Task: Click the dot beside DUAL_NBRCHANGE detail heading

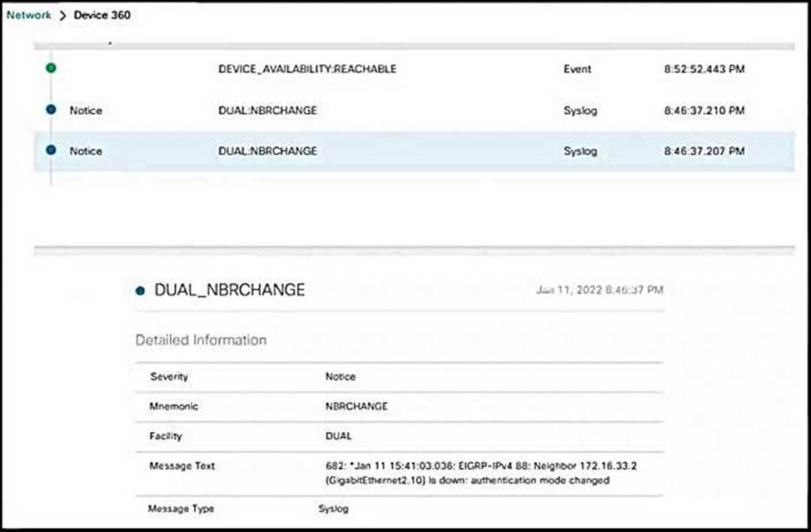Action: (140, 291)
